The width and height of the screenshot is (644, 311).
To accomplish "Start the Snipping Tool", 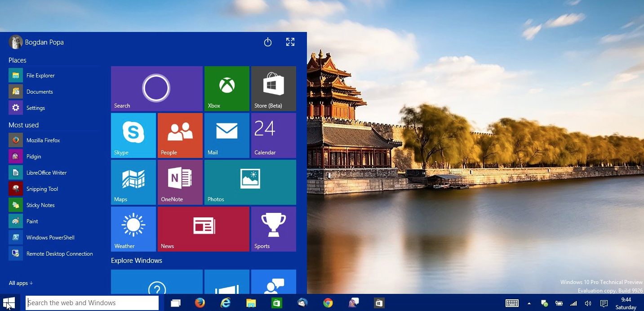I will click(x=54, y=189).
